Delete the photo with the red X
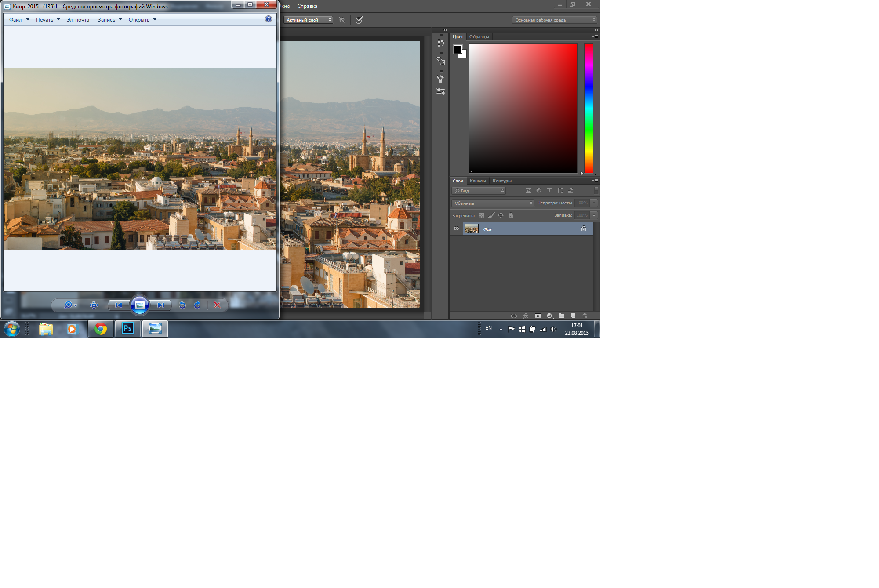 click(217, 305)
